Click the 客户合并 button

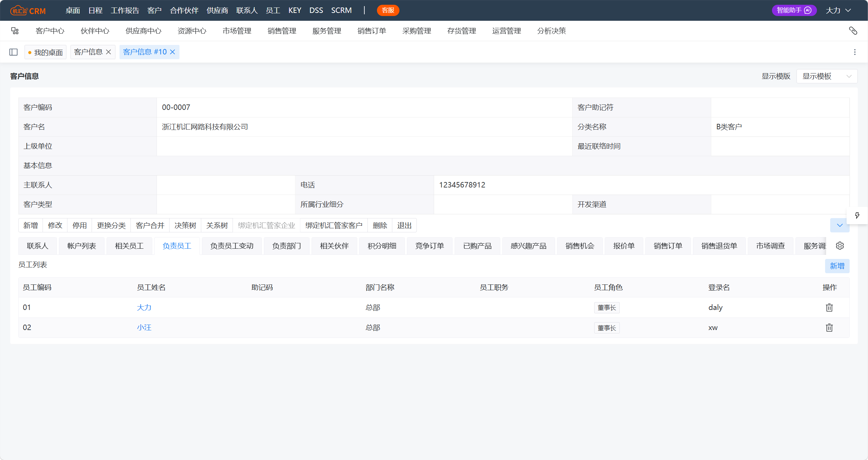(150, 225)
